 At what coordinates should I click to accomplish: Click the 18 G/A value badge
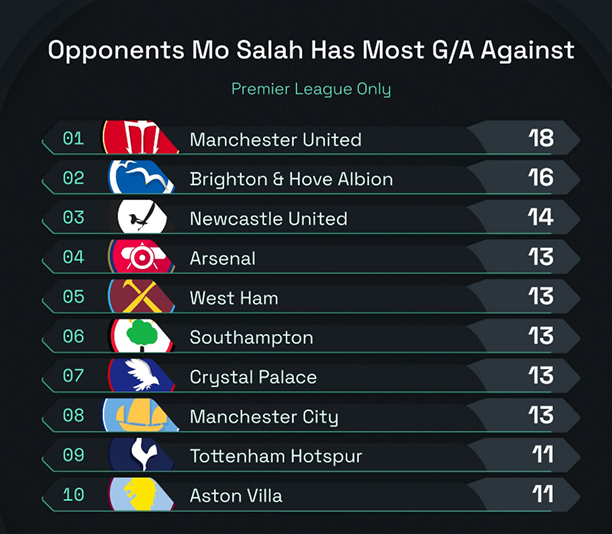click(541, 138)
